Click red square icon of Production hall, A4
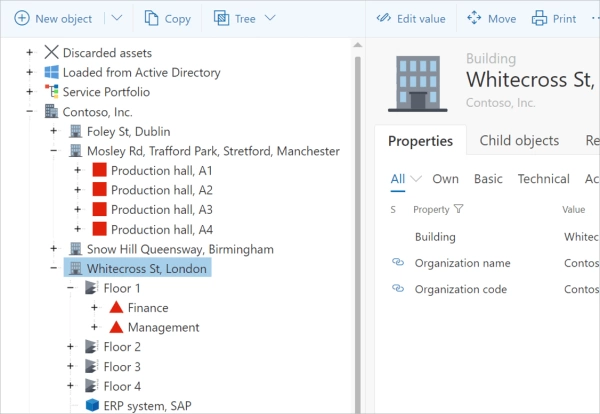 [x=99, y=229]
